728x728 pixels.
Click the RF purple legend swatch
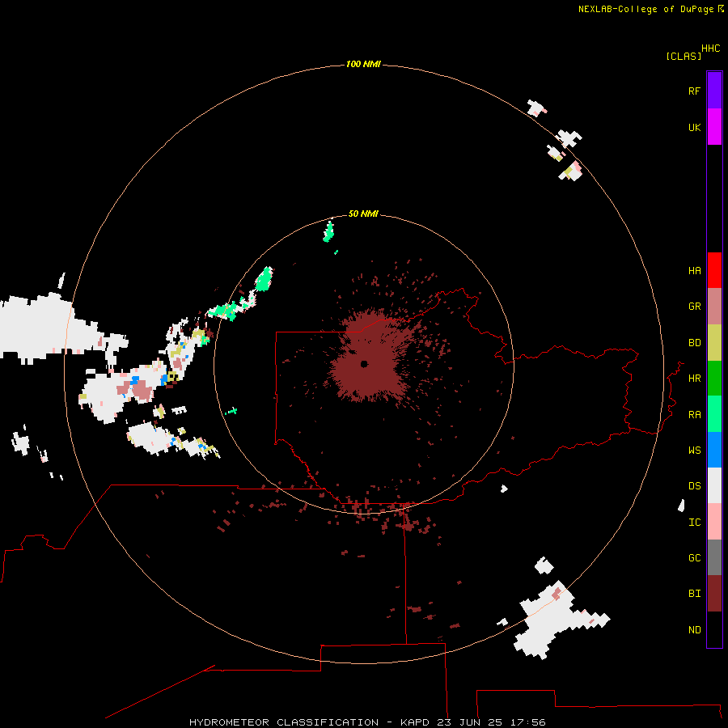click(x=714, y=91)
